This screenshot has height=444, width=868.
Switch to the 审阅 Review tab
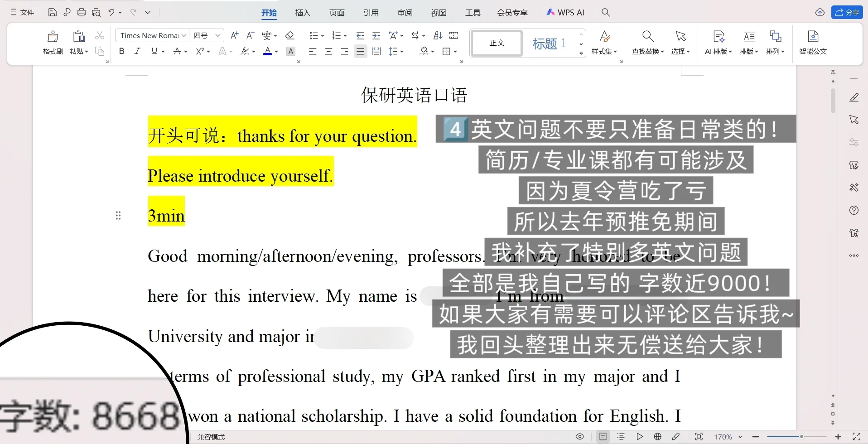tap(405, 13)
